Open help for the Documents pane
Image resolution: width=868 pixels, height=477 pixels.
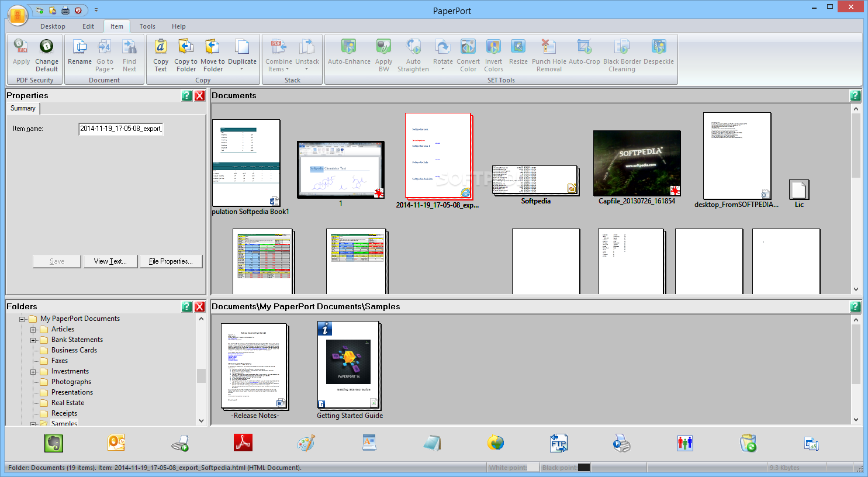click(x=855, y=95)
